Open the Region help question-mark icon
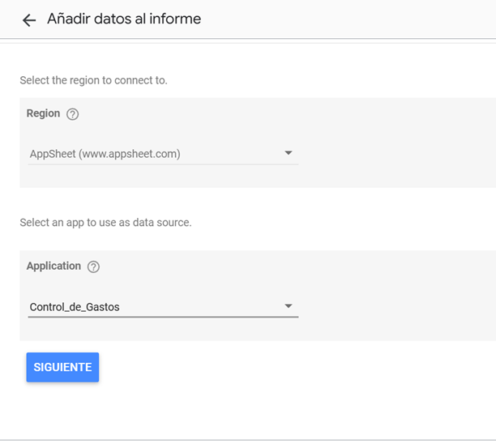Image resolution: width=496 pixels, height=448 pixels. click(x=72, y=114)
